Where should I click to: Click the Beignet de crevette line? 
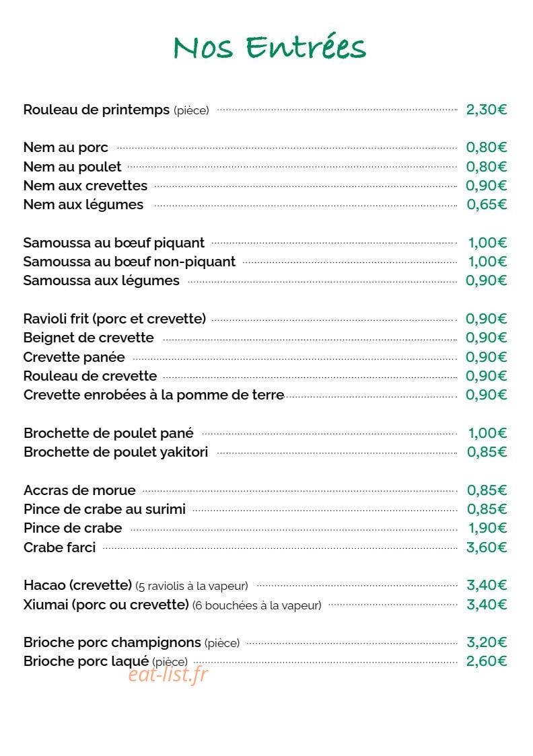[x=265, y=338]
